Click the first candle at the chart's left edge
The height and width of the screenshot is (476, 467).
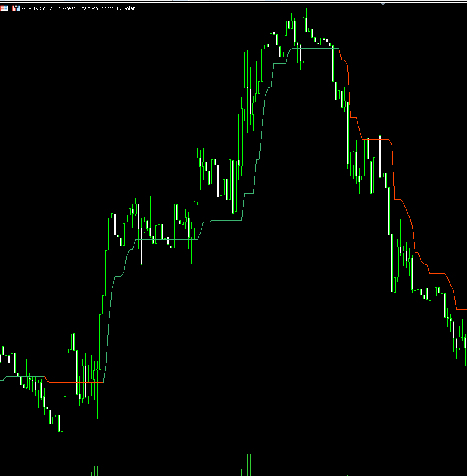point(1,358)
